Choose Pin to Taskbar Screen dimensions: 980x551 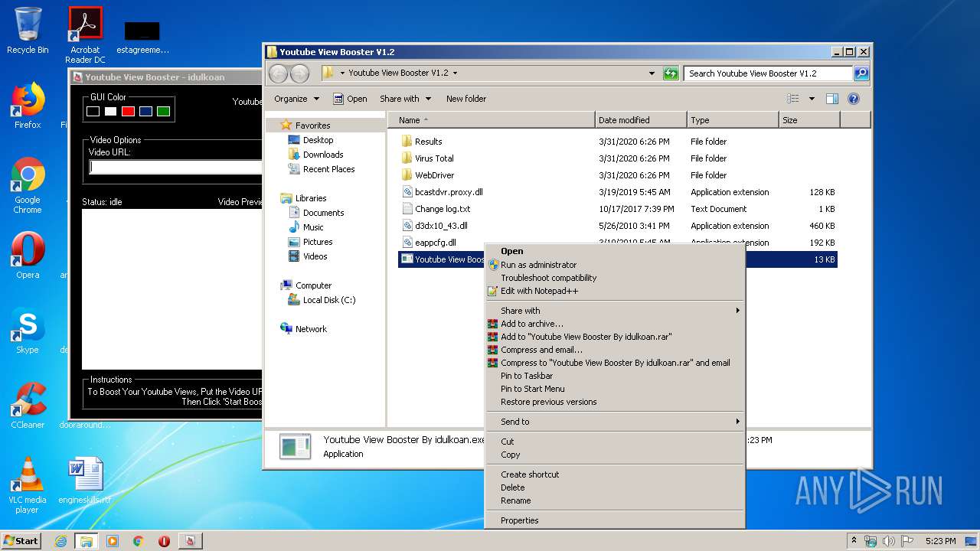coord(615,376)
